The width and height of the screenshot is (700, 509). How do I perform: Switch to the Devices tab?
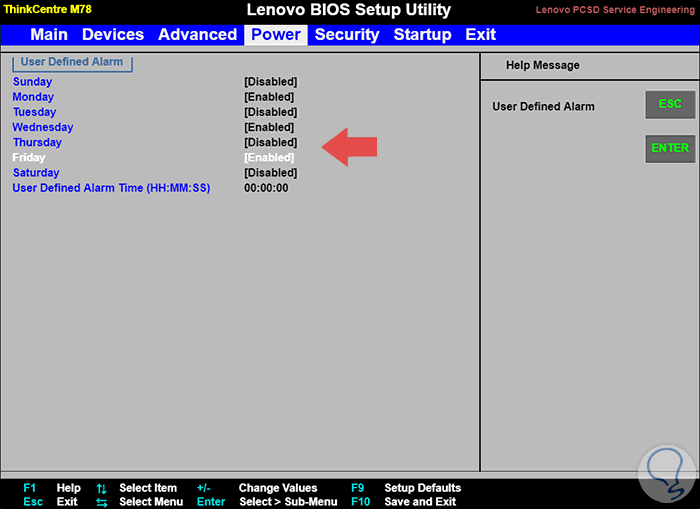point(113,34)
